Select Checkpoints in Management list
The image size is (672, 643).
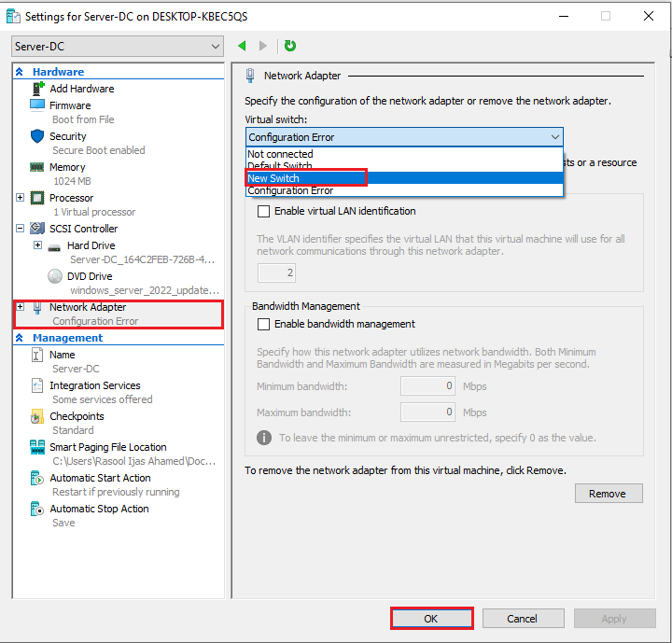[x=77, y=416]
